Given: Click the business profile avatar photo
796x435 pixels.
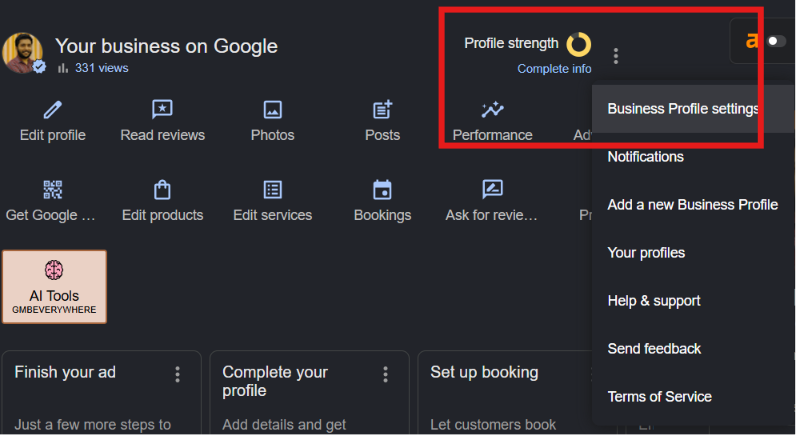Looking at the screenshot, I should pos(22,53).
